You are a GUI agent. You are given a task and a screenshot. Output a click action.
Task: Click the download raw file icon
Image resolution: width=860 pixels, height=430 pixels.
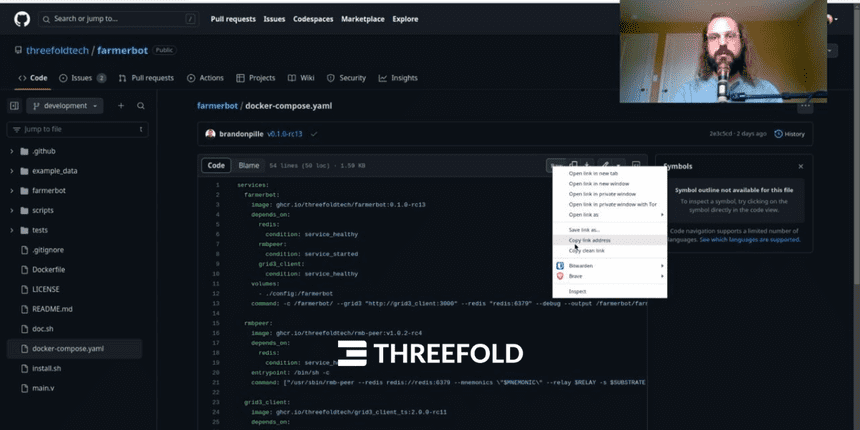587,165
